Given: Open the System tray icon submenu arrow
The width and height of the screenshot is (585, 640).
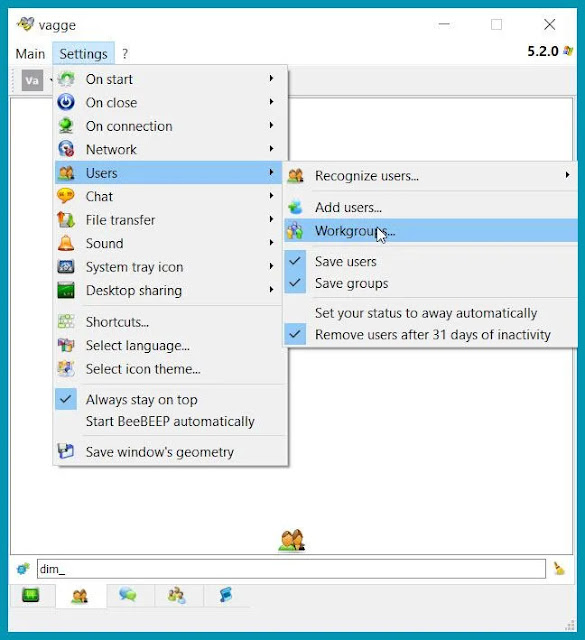Looking at the screenshot, I should 271,266.
